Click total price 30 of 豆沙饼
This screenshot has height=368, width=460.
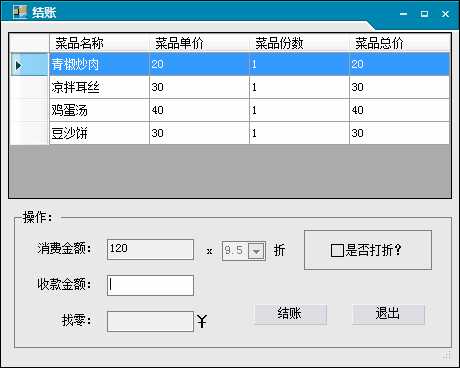click(x=400, y=133)
